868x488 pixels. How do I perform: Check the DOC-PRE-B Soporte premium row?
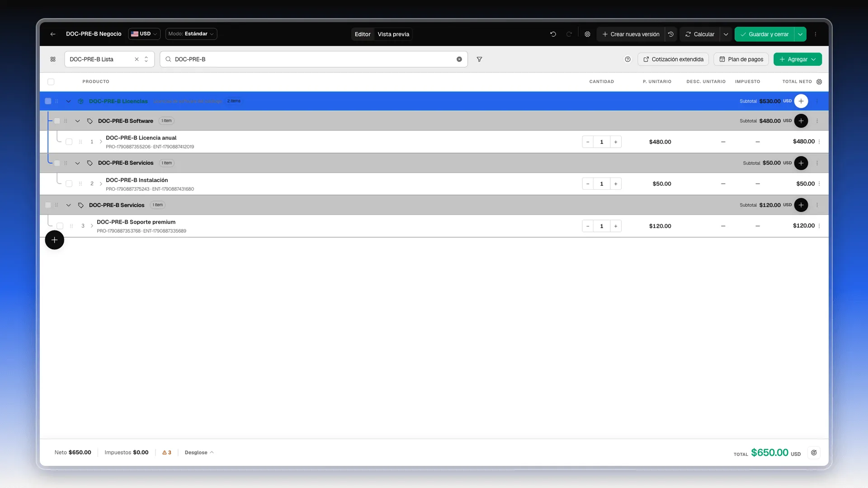[x=60, y=225]
